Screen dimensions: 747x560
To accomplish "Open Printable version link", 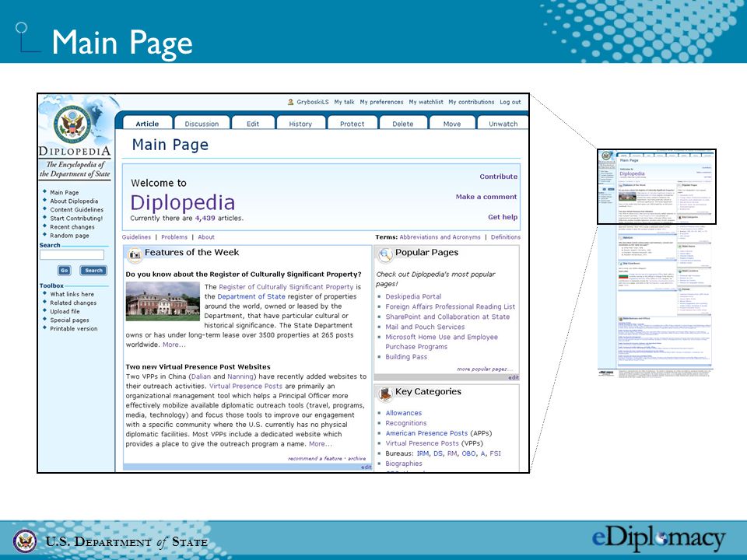I will click(x=74, y=328).
